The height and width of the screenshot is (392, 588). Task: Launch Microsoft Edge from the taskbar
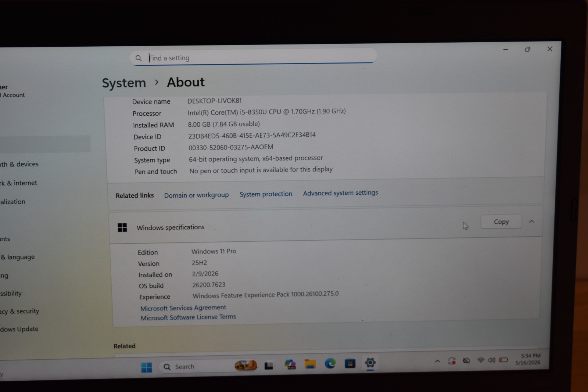(x=330, y=363)
